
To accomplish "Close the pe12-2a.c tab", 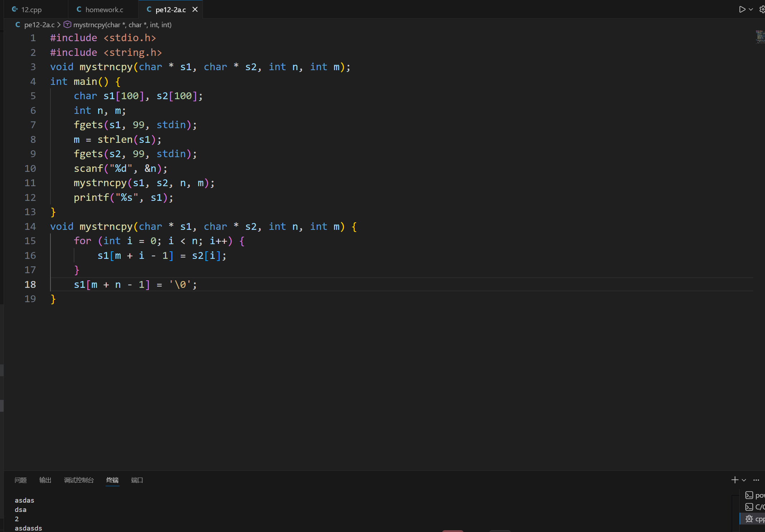I will [195, 10].
